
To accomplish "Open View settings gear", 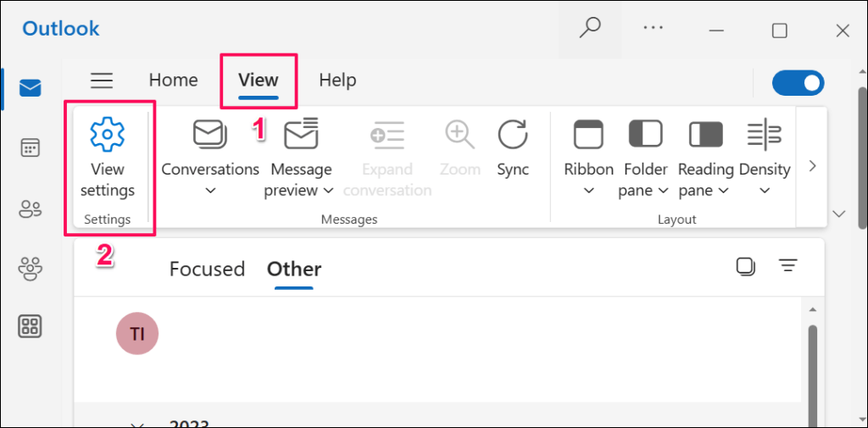I will (x=108, y=134).
